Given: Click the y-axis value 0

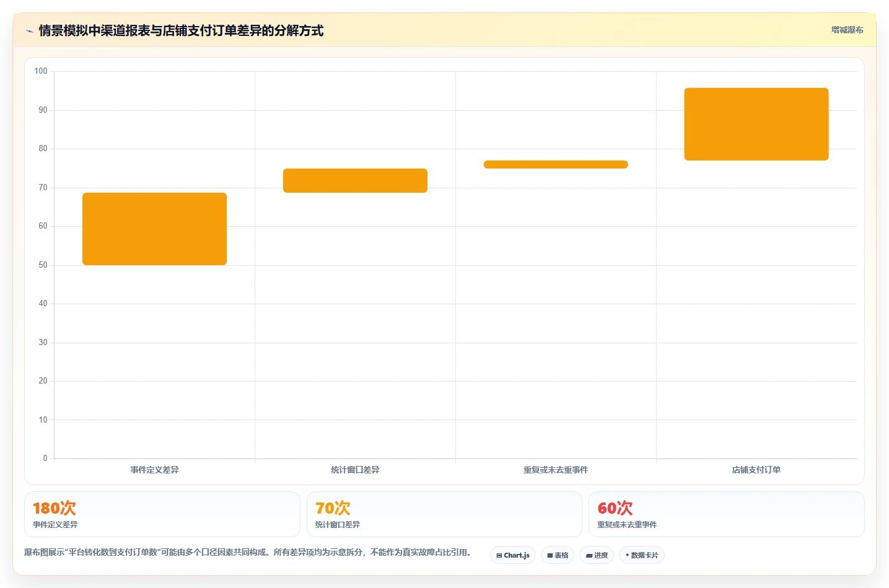Looking at the screenshot, I should (x=45, y=459).
